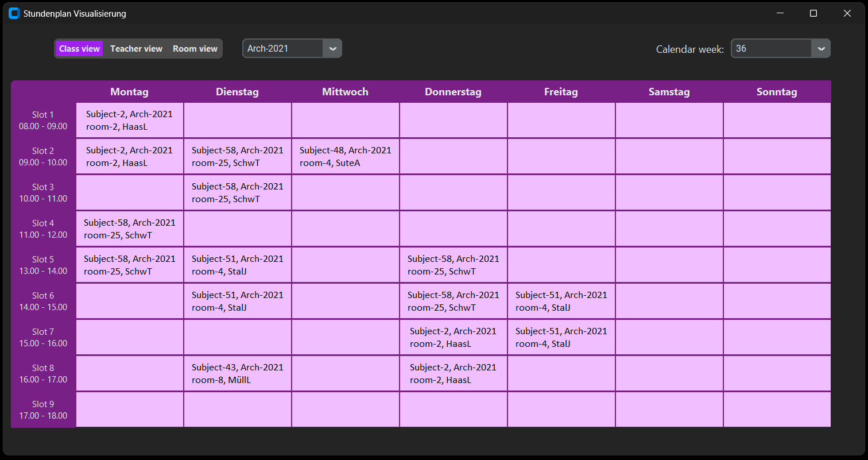The image size is (868, 460).
Task: Open the Arch-2021 class dropdown arrow
Action: [x=332, y=49]
